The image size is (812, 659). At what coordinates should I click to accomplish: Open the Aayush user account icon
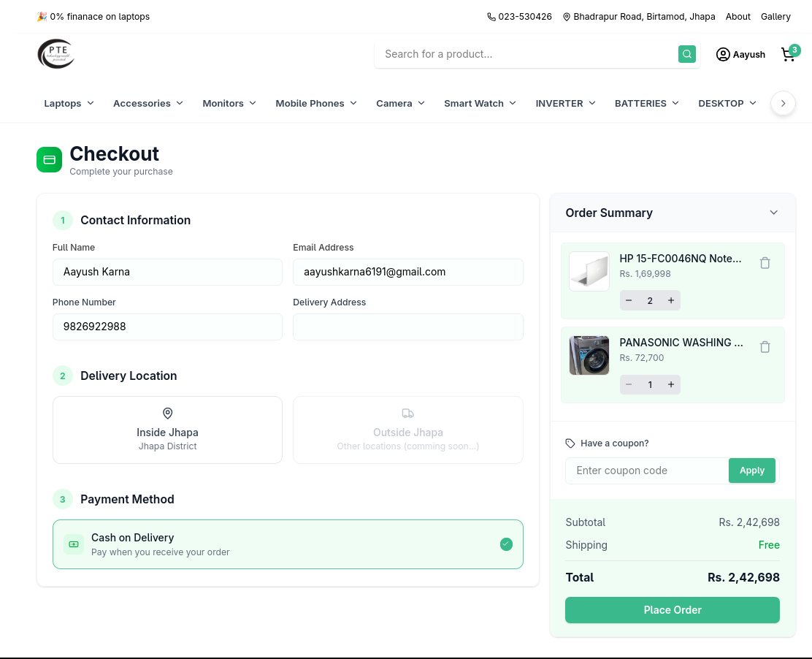click(722, 54)
